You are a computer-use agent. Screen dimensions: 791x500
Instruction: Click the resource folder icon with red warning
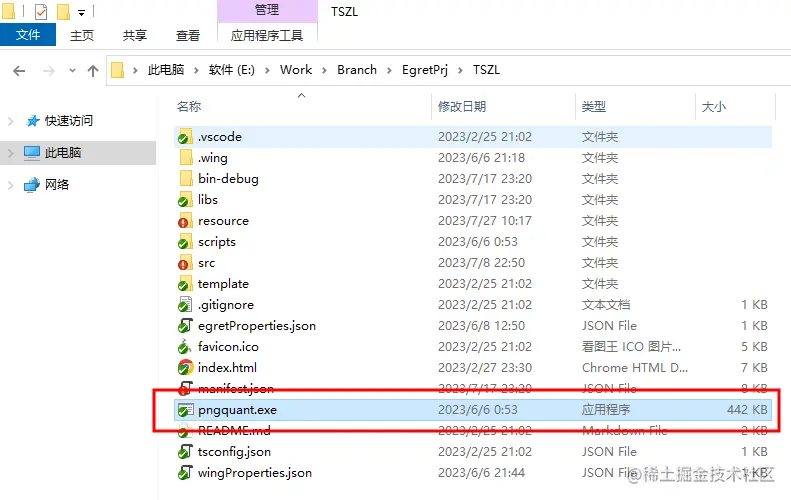(x=185, y=221)
